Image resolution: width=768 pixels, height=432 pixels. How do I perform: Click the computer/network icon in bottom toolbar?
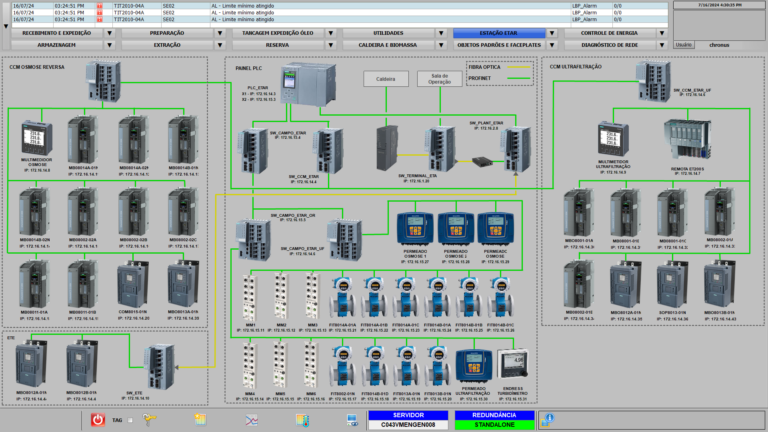352,420
